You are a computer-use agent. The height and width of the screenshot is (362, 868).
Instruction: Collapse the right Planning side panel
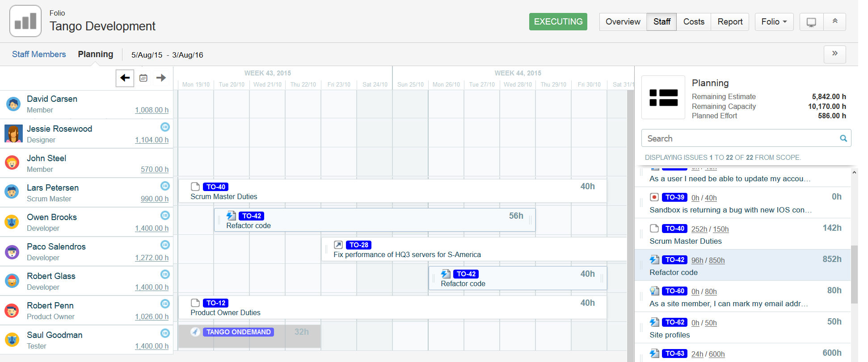click(834, 54)
